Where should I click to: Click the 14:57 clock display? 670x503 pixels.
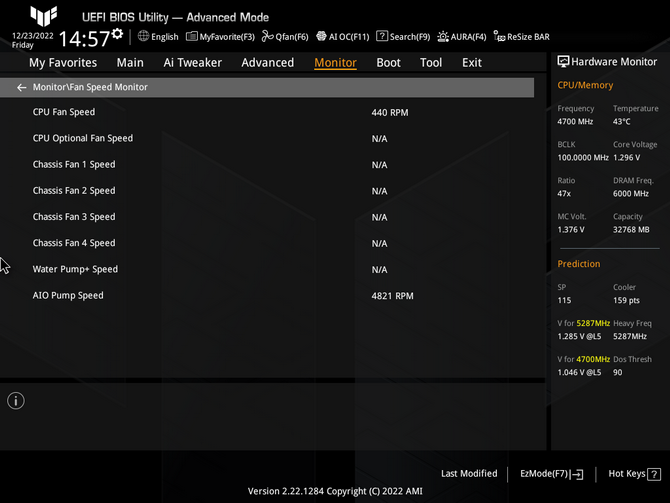click(85, 39)
